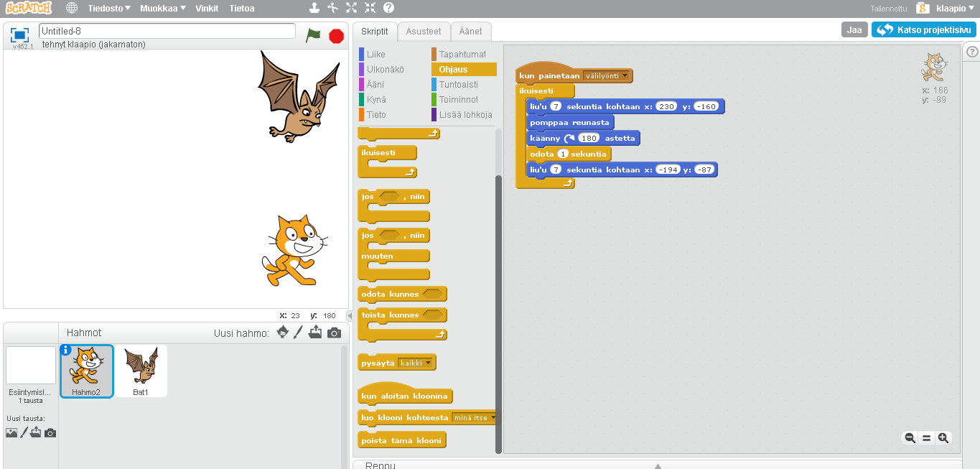Open välilyönti key dropdown in hat block
This screenshot has height=469, width=980.
625,75
